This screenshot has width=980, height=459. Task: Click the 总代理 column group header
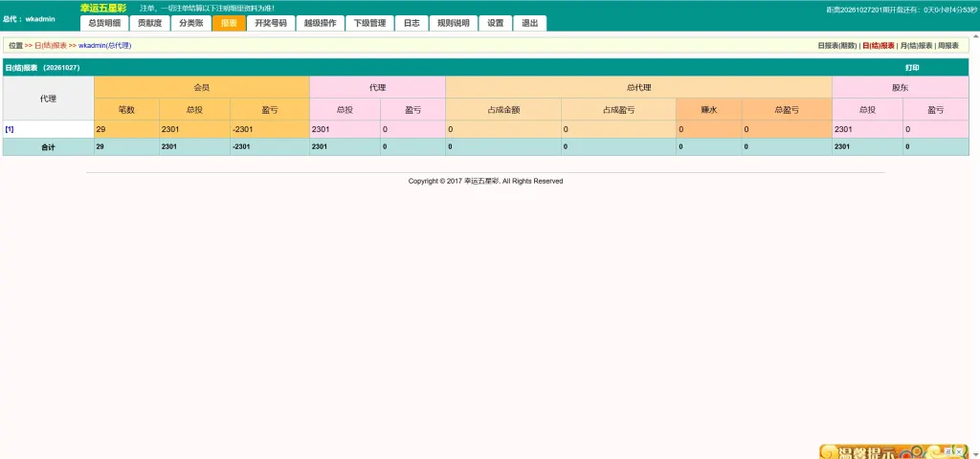click(x=638, y=87)
